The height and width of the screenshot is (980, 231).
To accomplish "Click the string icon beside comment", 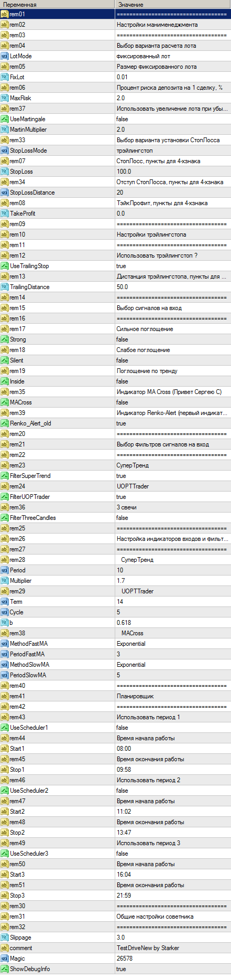I will tap(5, 948).
